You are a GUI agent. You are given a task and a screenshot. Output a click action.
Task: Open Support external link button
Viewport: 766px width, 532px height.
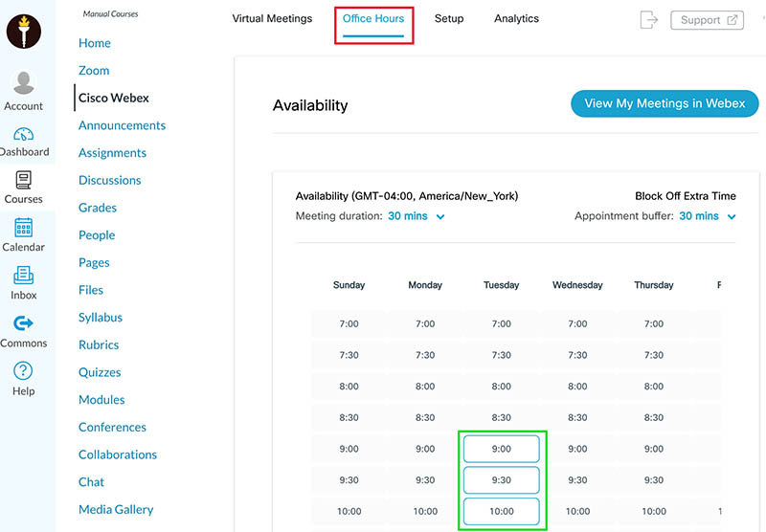pos(707,20)
